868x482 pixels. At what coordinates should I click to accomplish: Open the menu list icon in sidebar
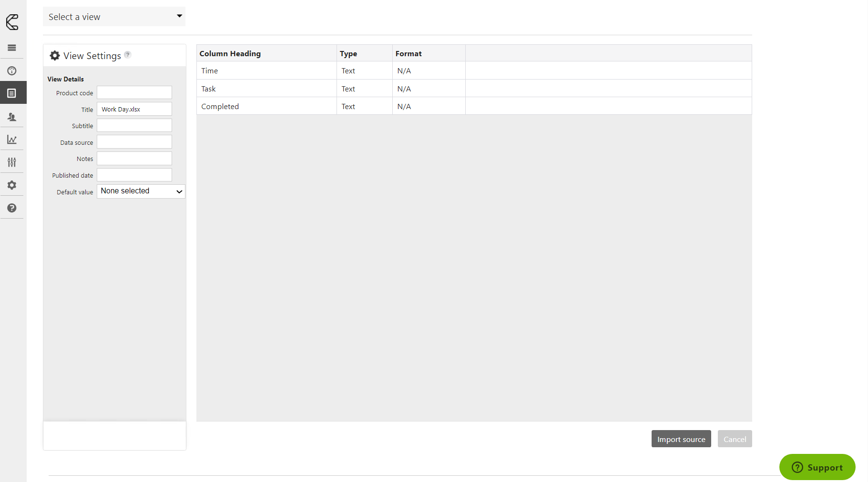(12, 48)
